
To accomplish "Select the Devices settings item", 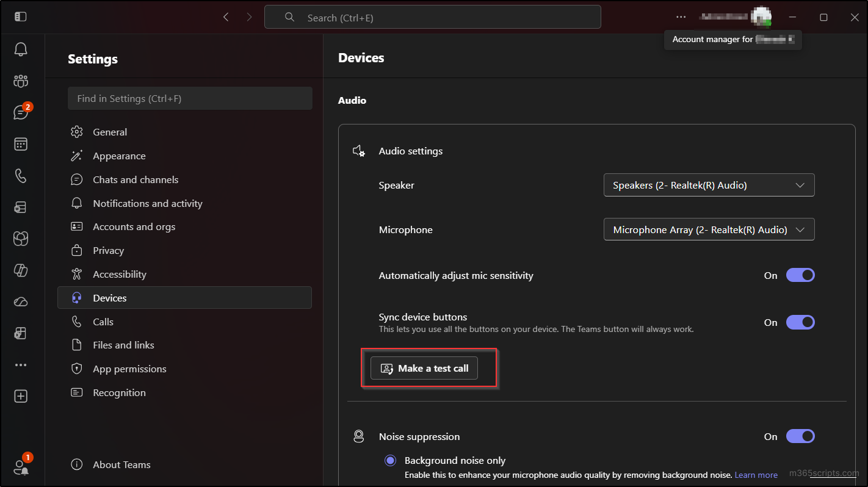I will pos(184,298).
